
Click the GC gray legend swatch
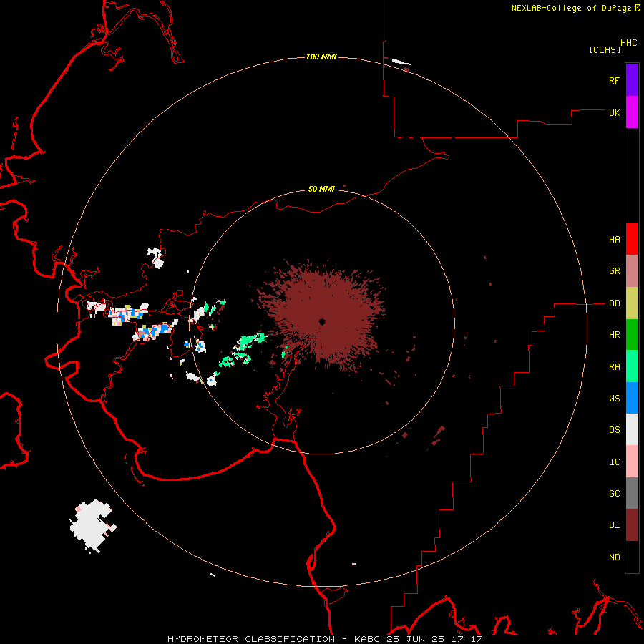632,493
